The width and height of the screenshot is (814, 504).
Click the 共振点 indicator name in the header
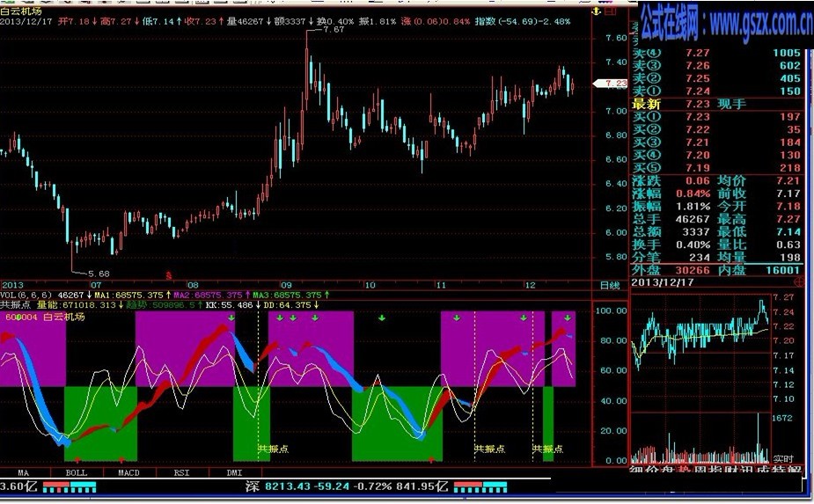tap(15, 304)
